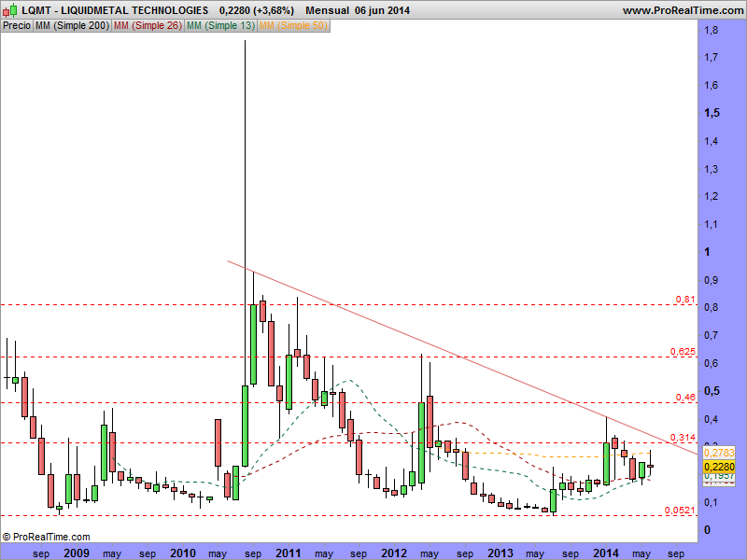Viewport: 747px width, 560px height.
Task: Click the 1,7 price axis label
Action: point(712,58)
